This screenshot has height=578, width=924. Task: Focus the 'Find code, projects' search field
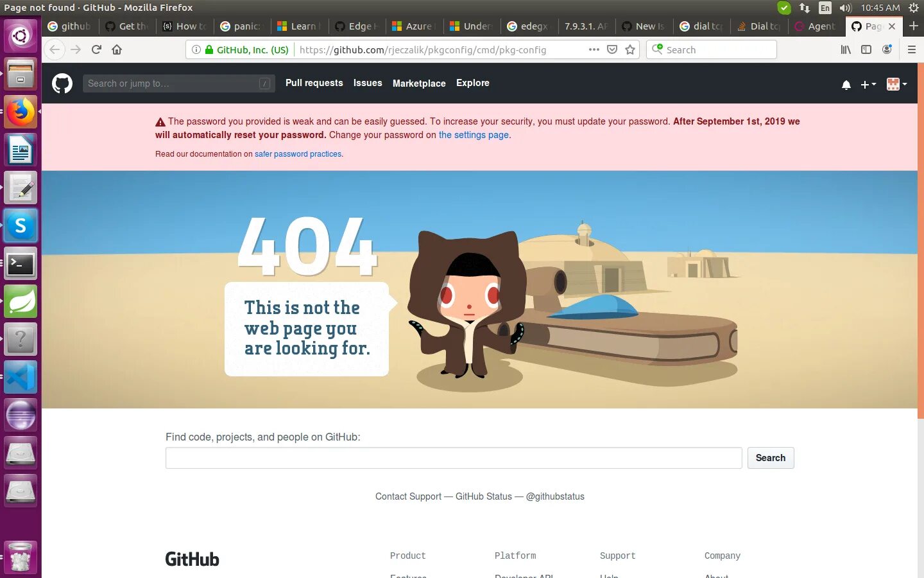[454, 458]
